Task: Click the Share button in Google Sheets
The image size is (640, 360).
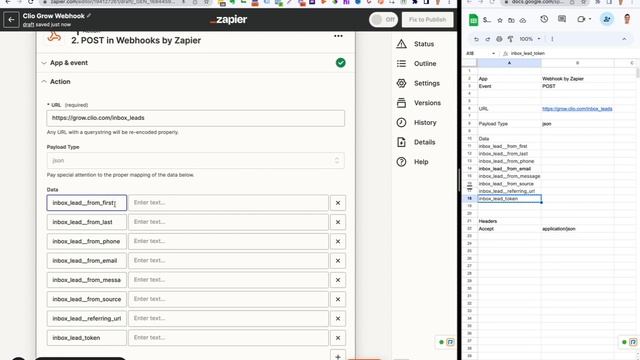Action: [x=607, y=19]
